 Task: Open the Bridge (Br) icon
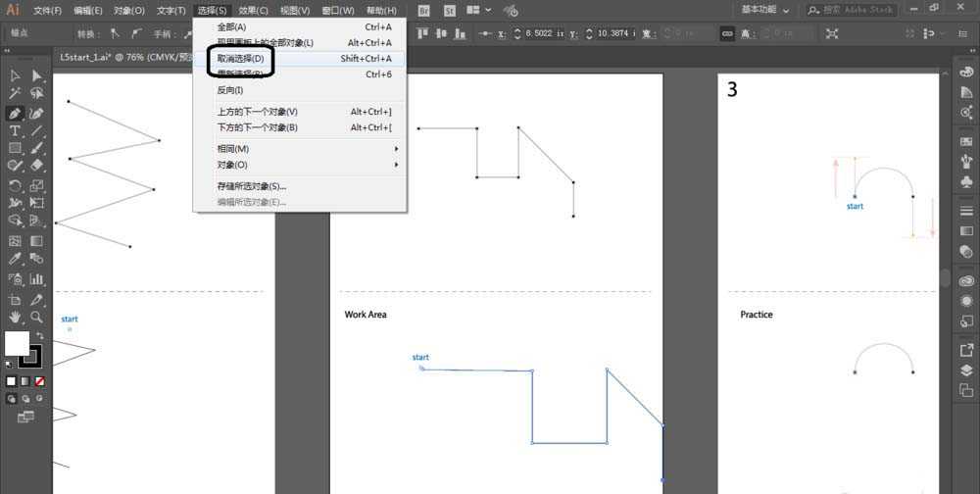(x=423, y=10)
